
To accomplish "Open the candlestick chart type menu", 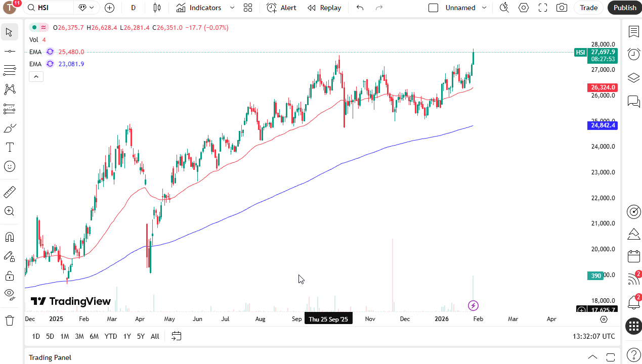I will [157, 8].
